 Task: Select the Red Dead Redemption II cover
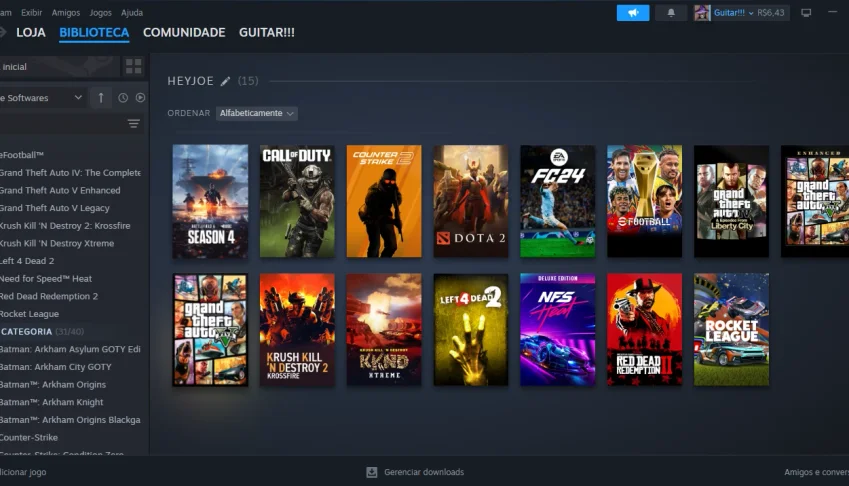click(644, 330)
